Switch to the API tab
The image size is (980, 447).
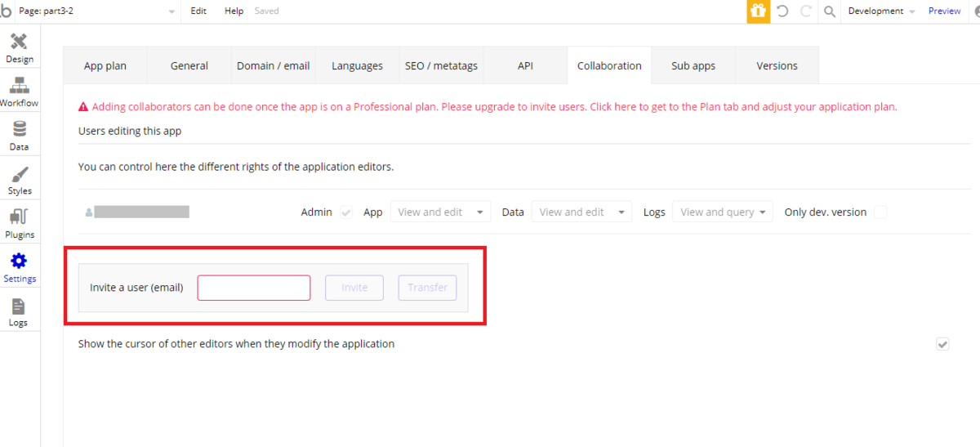(x=525, y=66)
